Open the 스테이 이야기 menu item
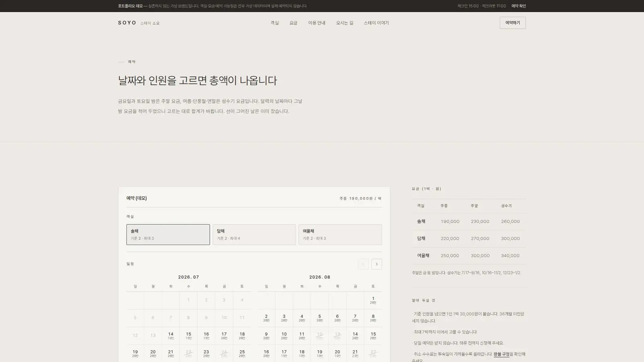644x362 pixels. click(376, 23)
